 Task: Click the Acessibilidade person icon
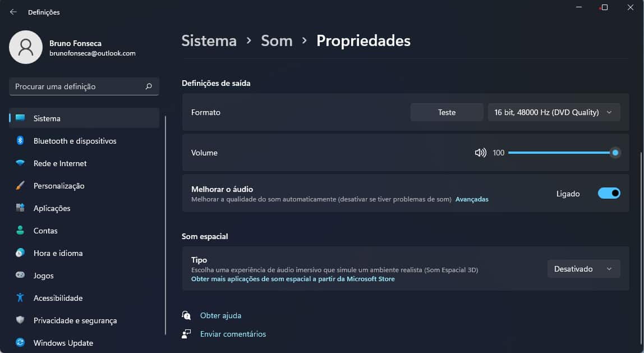(x=20, y=297)
